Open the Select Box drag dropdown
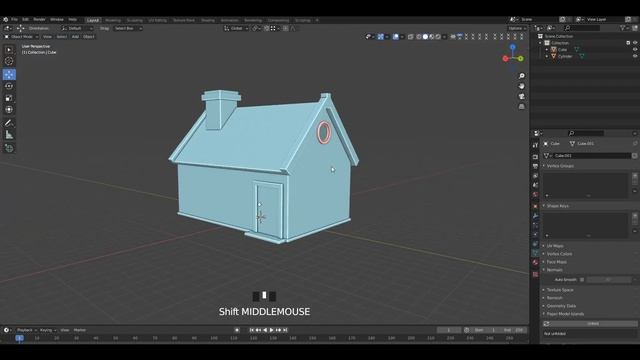This screenshot has height=360, width=640. (x=128, y=29)
